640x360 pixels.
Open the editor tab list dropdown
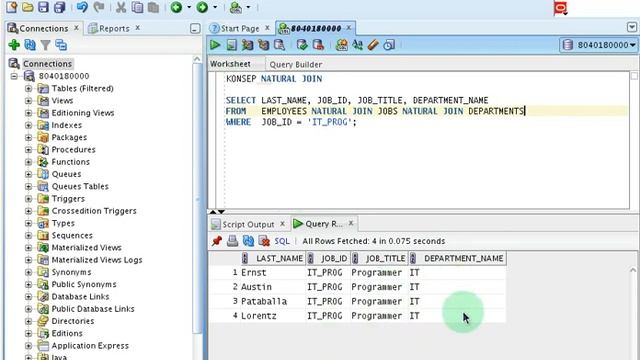click(x=632, y=27)
